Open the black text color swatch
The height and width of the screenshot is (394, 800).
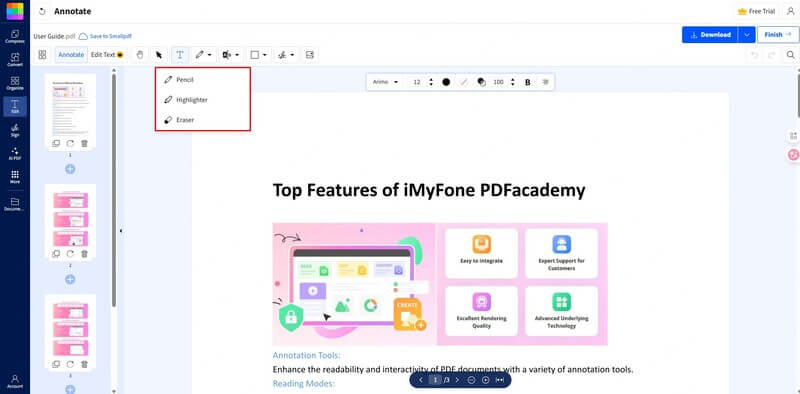pos(446,82)
